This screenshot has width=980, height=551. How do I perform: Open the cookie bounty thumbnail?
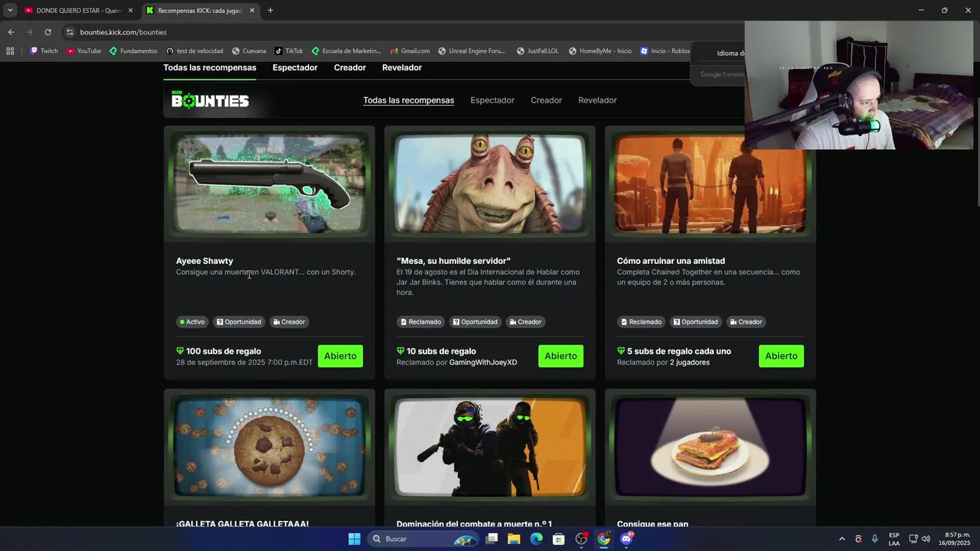tap(269, 447)
